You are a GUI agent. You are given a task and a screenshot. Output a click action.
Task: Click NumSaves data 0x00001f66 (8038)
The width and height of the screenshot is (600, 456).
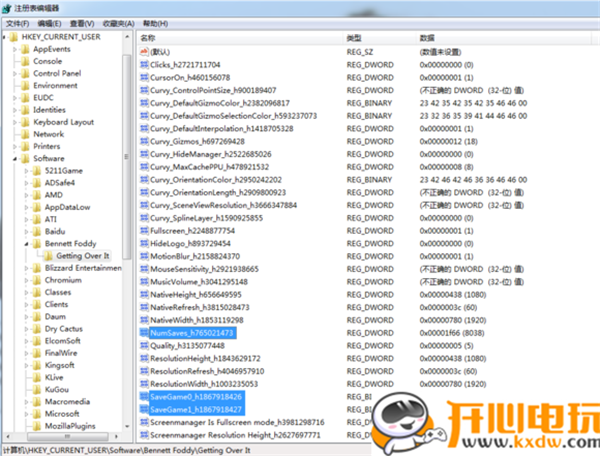[x=452, y=333]
